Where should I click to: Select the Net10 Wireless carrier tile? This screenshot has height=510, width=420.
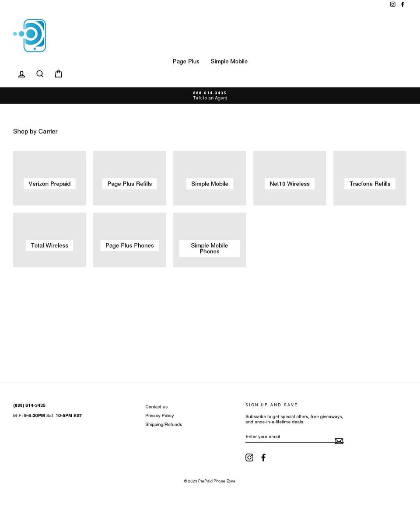click(290, 178)
